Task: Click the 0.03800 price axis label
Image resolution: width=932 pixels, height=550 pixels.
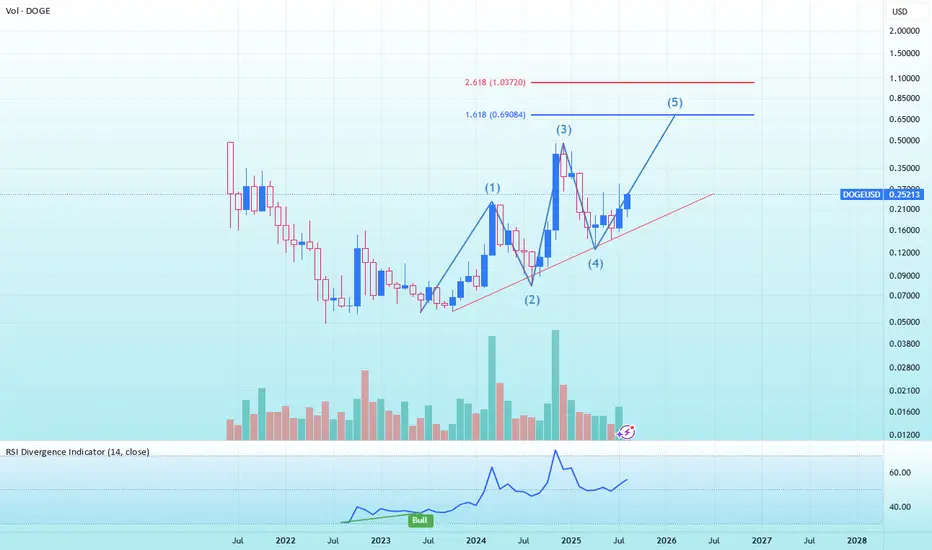Action: point(904,344)
